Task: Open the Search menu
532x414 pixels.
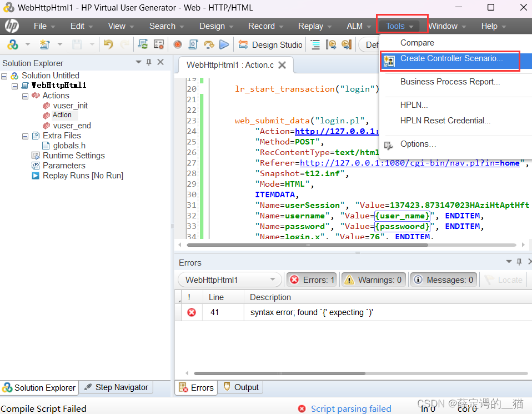Action: point(166,26)
